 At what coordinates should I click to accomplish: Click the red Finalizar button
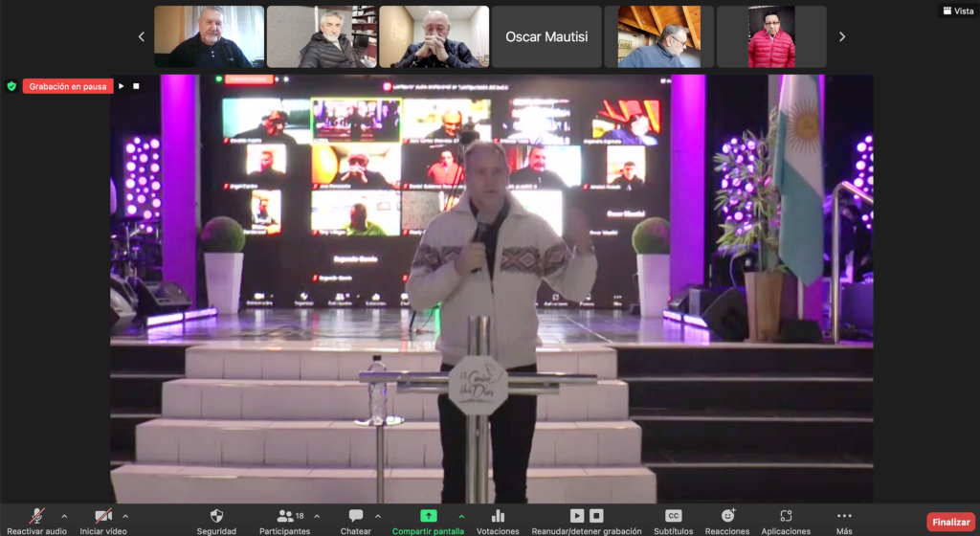950,522
